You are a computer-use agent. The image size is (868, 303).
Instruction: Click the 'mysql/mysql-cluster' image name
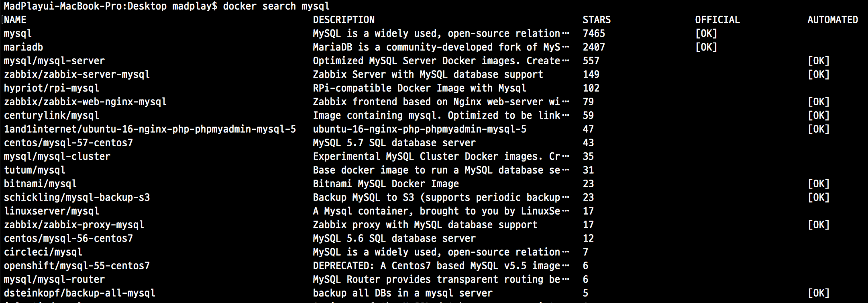coord(57,156)
